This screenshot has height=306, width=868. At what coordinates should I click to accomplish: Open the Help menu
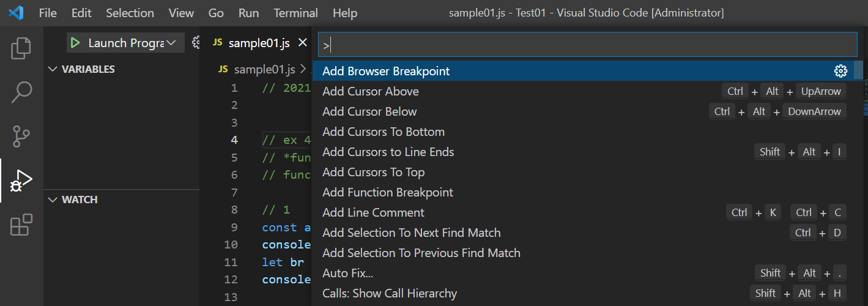345,13
